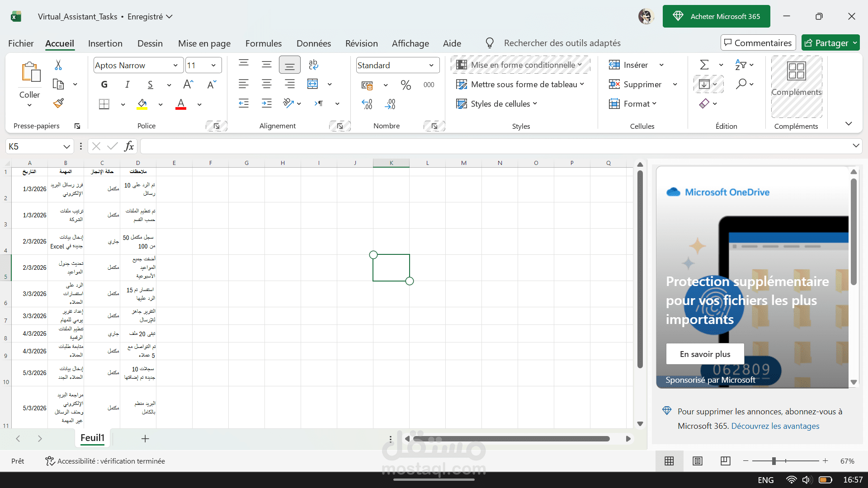Toggle italic formatting I button
This screenshot has height=488, width=868.
(127, 84)
